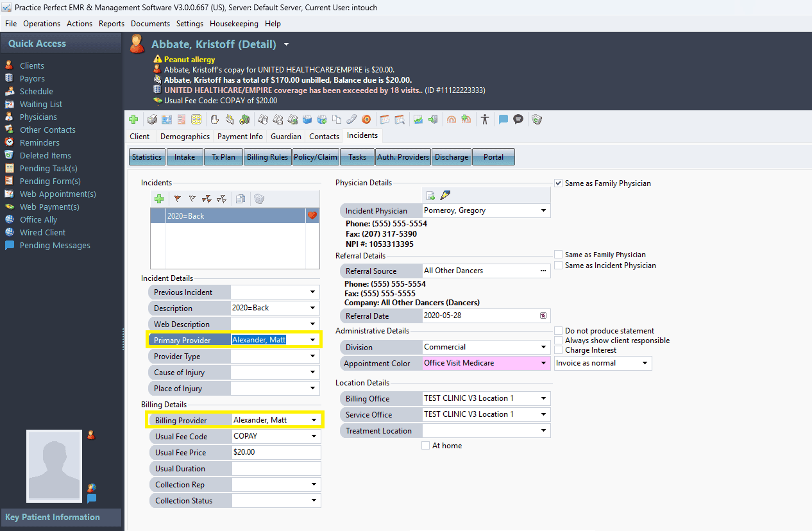Open the Invoice as normal dropdown
The width and height of the screenshot is (812, 531).
tap(645, 363)
